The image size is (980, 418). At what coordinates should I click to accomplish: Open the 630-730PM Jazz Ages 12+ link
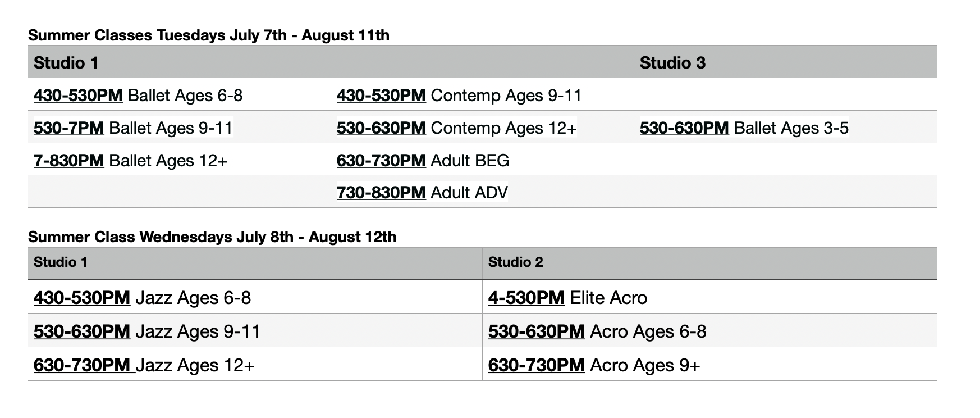tap(84, 365)
